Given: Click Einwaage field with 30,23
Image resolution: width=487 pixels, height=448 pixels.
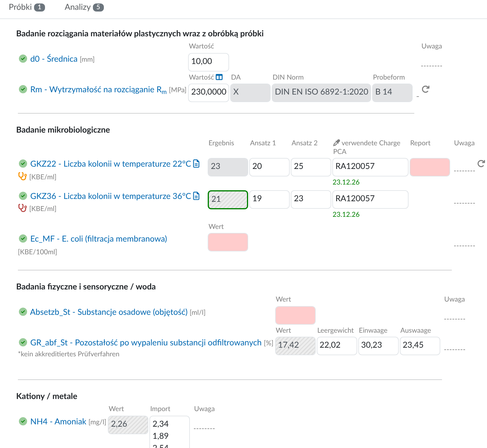Looking at the screenshot, I should (379, 346).
